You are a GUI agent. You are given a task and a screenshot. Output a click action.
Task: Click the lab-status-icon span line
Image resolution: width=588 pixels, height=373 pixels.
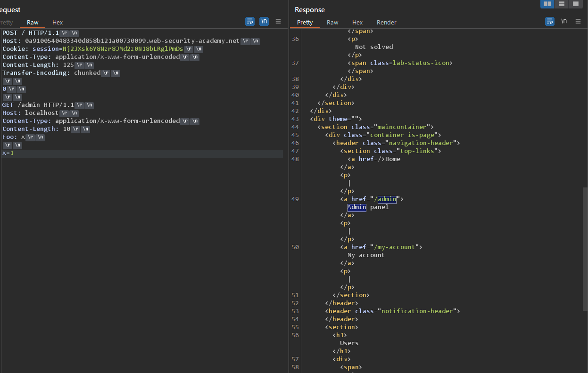(400, 63)
